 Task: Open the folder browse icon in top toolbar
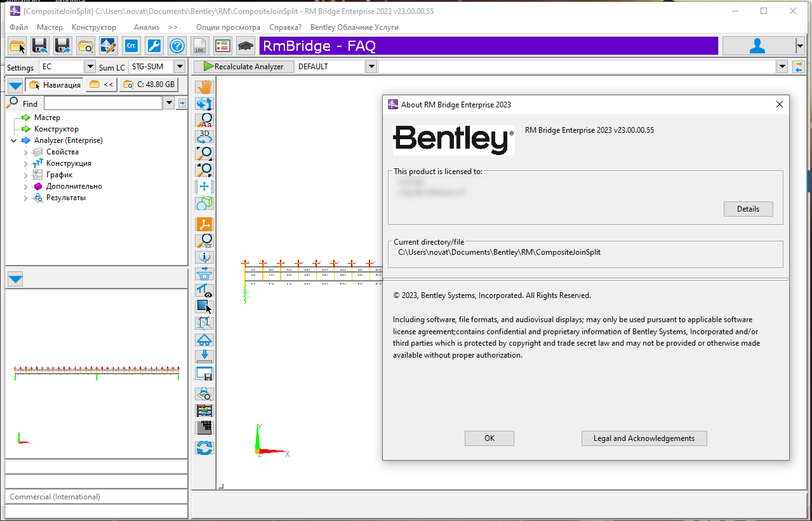(x=86, y=46)
